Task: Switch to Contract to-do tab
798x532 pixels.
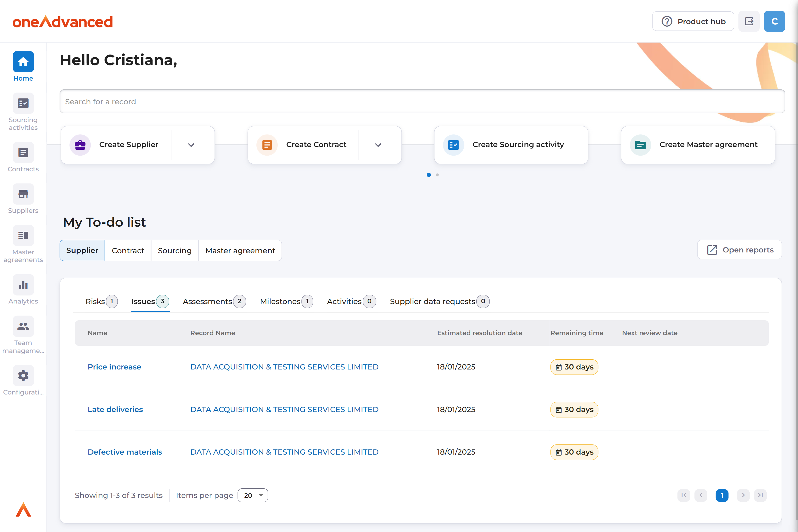Action: pyautogui.click(x=128, y=250)
